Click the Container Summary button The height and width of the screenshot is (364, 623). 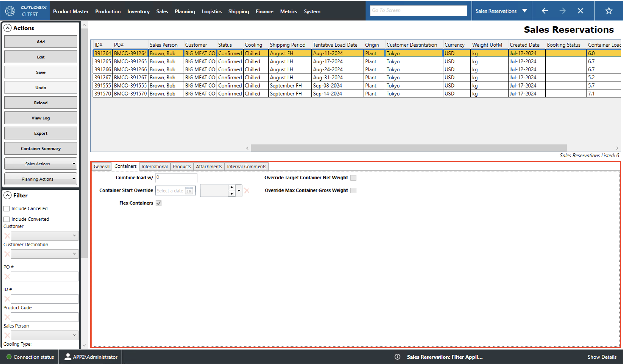(40, 148)
